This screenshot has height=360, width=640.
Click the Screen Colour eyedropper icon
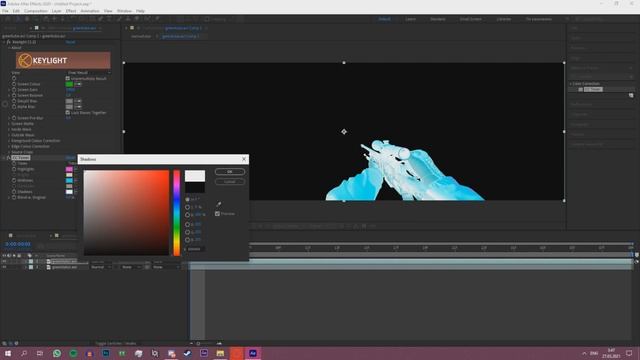[x=78, y=84]
